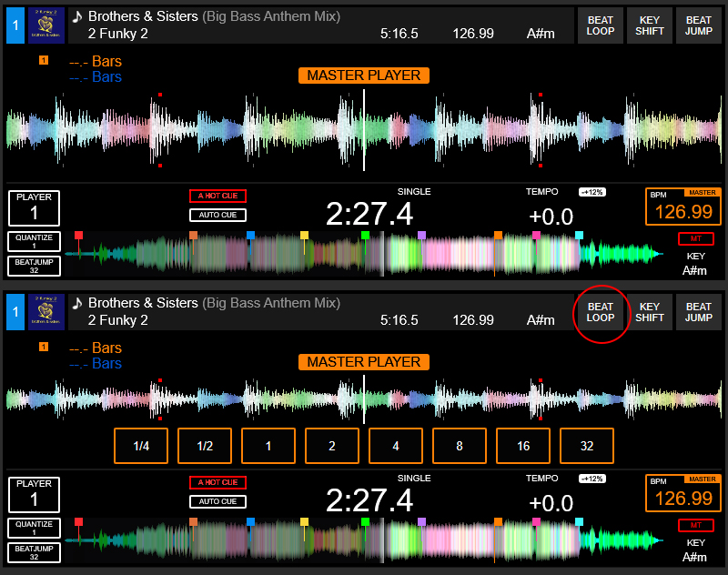Toggle MT master tempo indicator in upper panel
The width and height of the screenshot is (728, 575).
coord(695,238)
